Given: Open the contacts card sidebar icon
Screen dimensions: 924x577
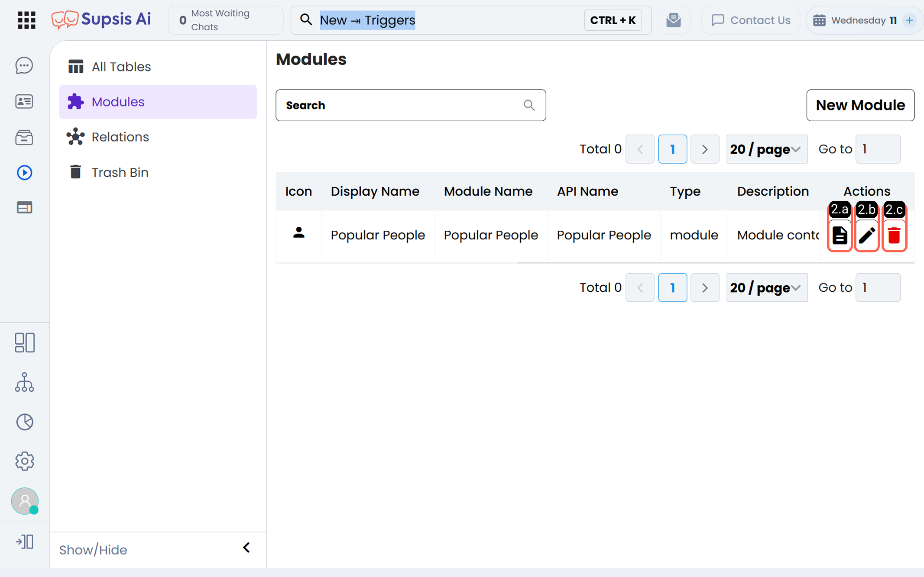Looking at the screenshot, I should click(x=24, y=102).
